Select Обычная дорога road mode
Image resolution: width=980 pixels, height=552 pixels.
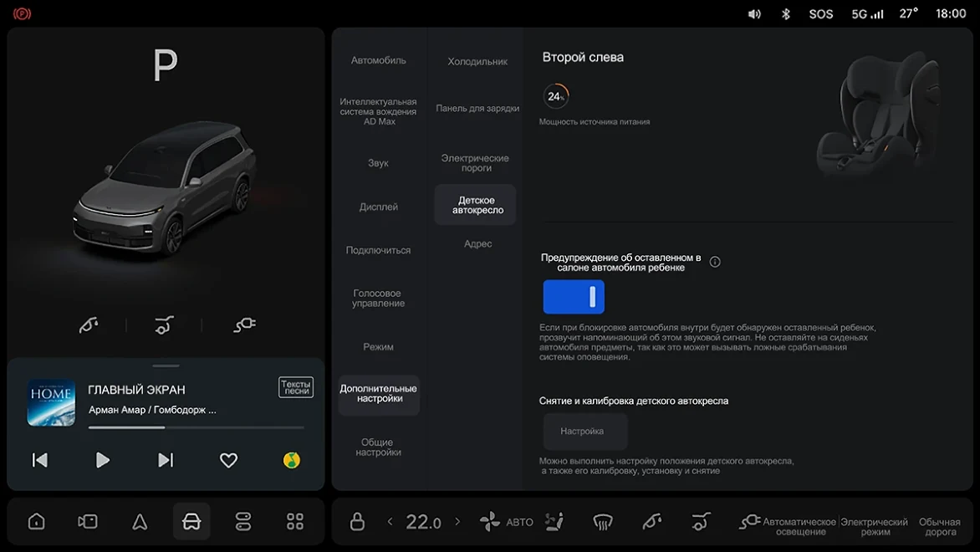click(939, 526)
